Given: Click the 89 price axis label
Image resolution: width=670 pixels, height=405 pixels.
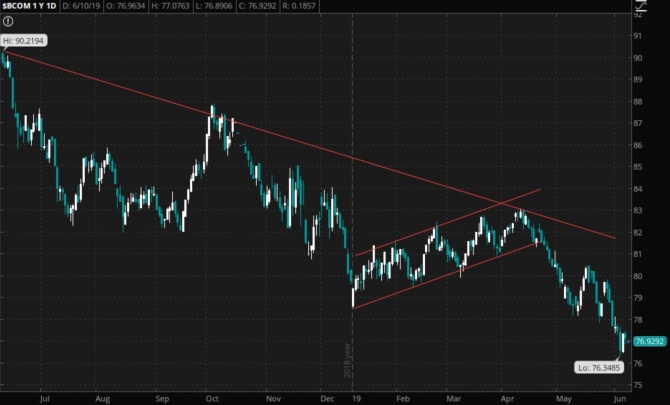Looking at the screenshot, I should [x=638, y=79].
